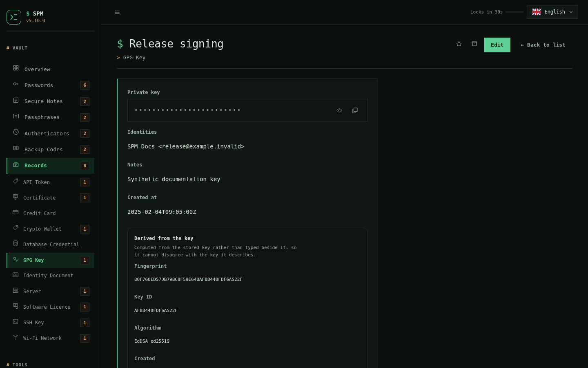Archive this record using the archive icon
The image size is (588, 368).
[x=474, y=44]
